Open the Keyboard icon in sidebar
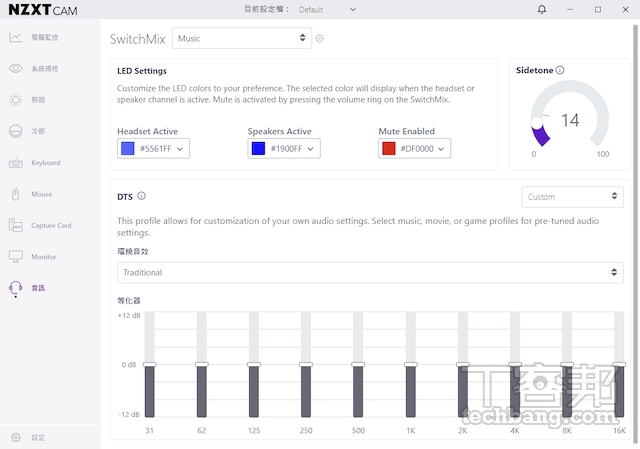The height and width of the screenshot is (449, 640). (x=16, y=163)
